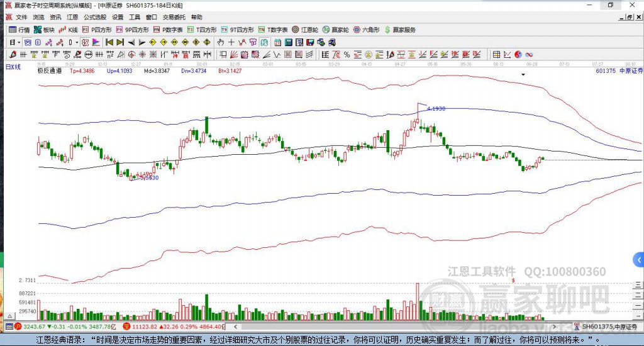
Task: Click the 日K线 label at chart top-left
Action: pos(13,66)
